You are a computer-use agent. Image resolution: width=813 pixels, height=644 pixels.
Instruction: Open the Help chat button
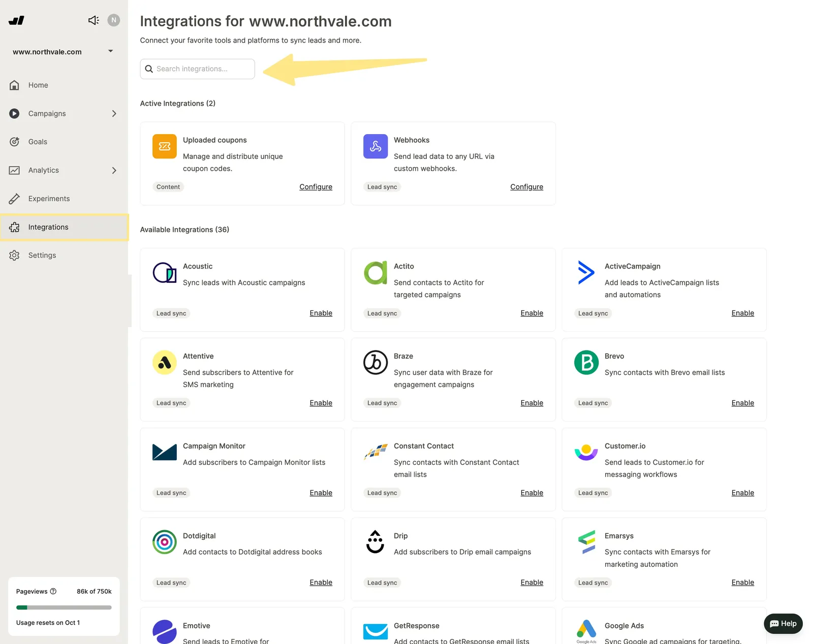[783, 624]
